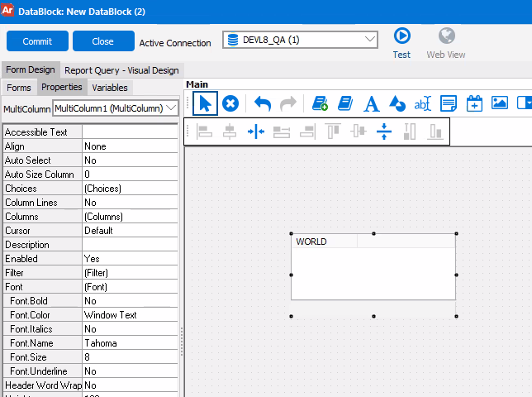Select the text box ab| tool
Screen dimensions: 532x397
[x=423, y=103]
